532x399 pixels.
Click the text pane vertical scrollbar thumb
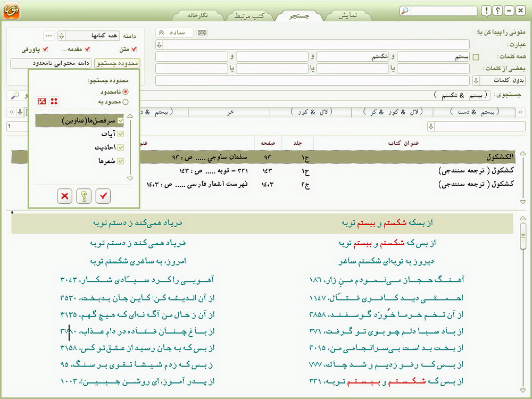pos(523,236)
